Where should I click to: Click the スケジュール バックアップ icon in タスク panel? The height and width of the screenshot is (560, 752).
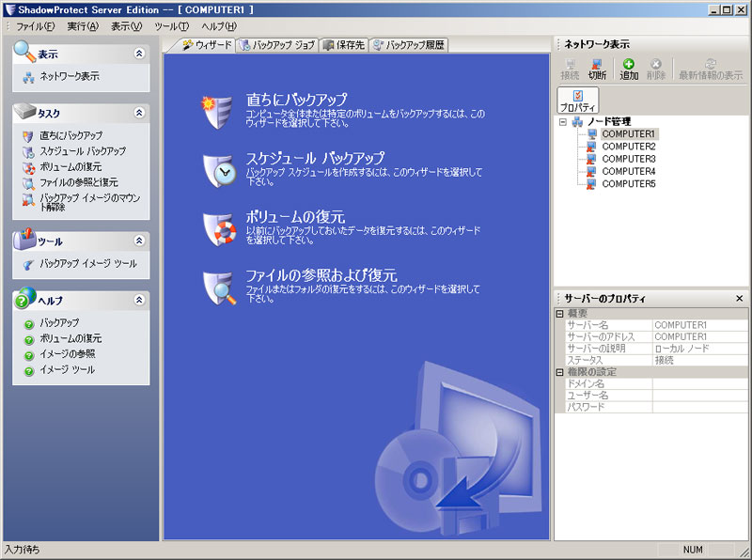click(28, 152)
